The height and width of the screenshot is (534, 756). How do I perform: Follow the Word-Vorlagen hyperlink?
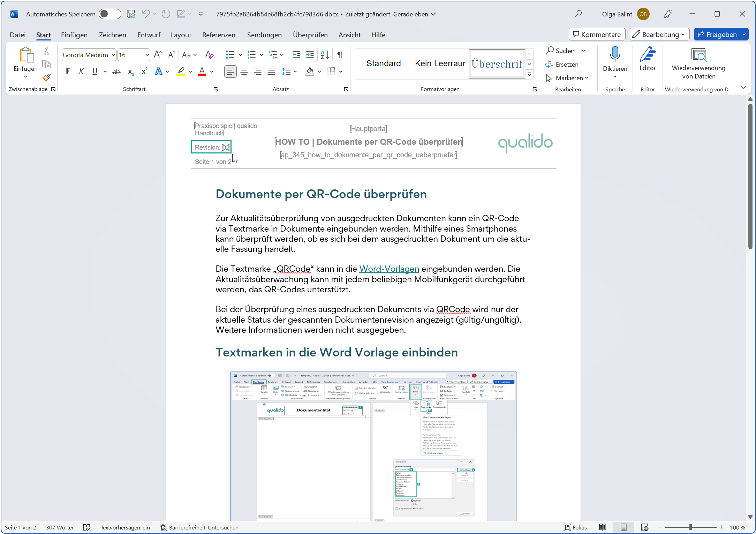389,269
